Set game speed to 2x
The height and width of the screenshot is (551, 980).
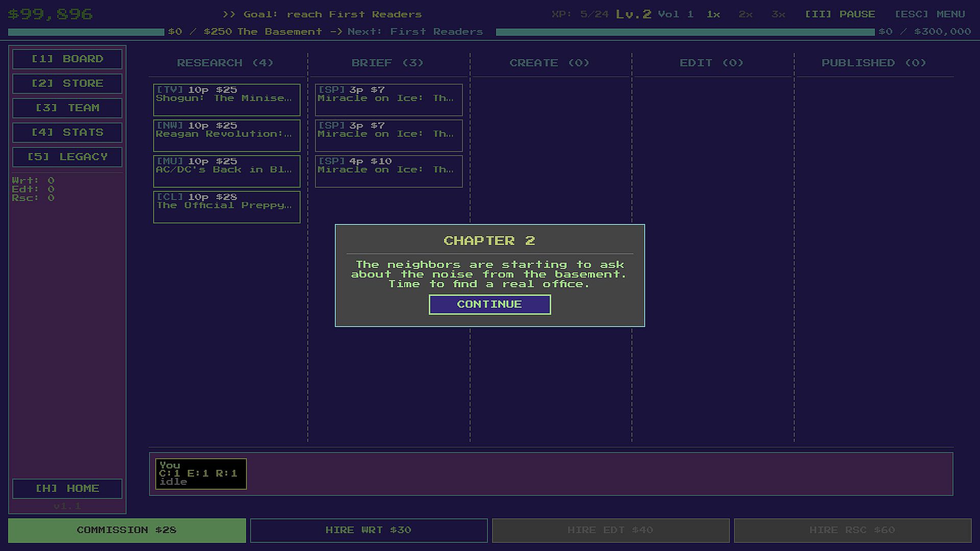click(745, 14)
